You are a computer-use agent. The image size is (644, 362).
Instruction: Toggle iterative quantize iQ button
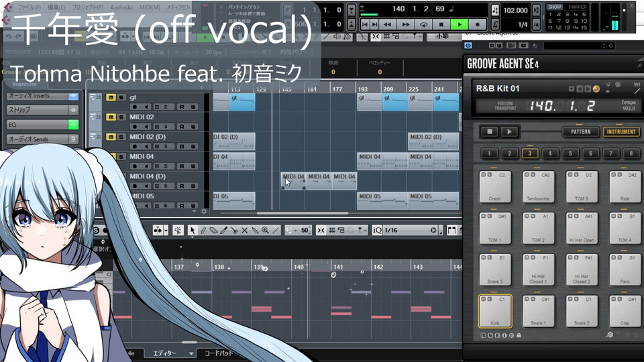coord(376,230)
